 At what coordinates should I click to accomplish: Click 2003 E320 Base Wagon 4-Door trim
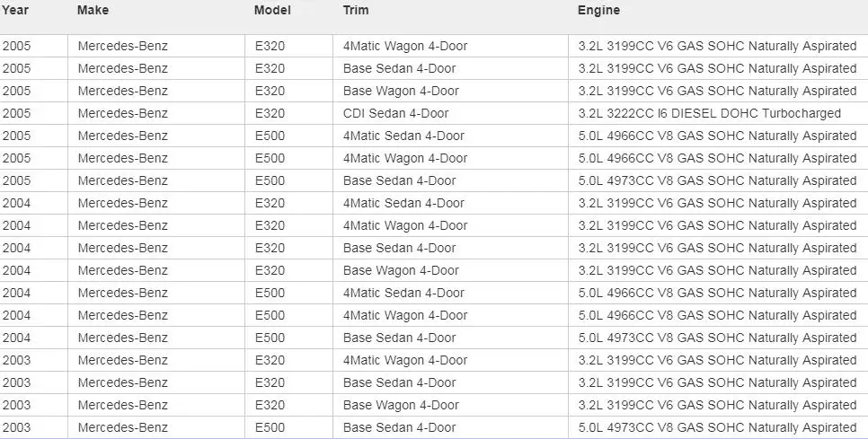[x=401, y=405]
